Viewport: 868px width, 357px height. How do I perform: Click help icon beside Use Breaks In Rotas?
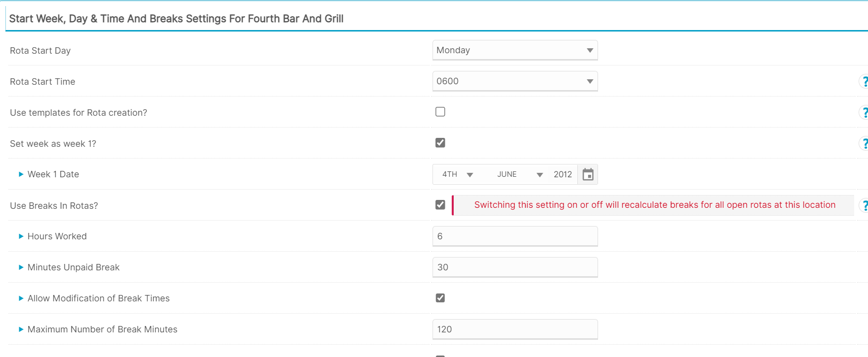pos(864,206)
